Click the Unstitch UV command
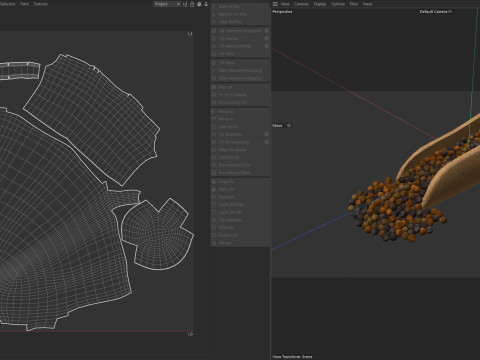This screenshot has width=480, height=360. click(x=240, y=157)
